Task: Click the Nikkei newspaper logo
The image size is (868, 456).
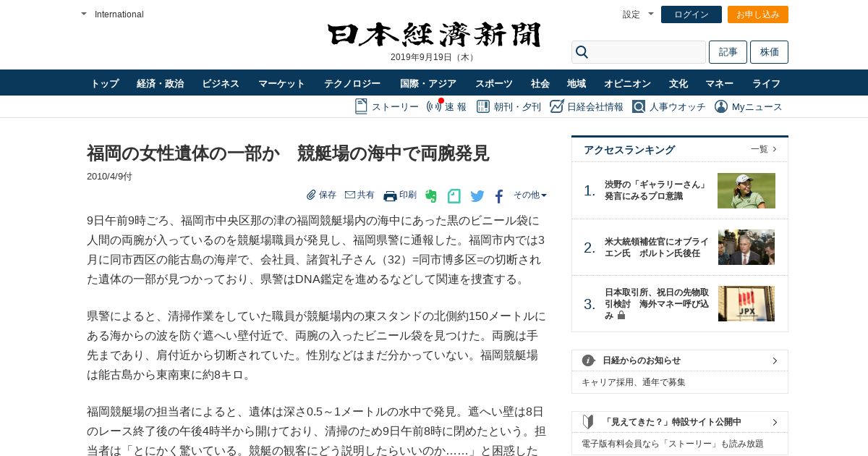Action: (434, 35)
